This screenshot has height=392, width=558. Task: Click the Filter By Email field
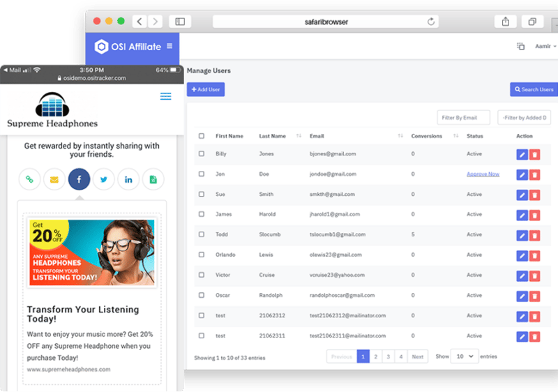(463, 118)
